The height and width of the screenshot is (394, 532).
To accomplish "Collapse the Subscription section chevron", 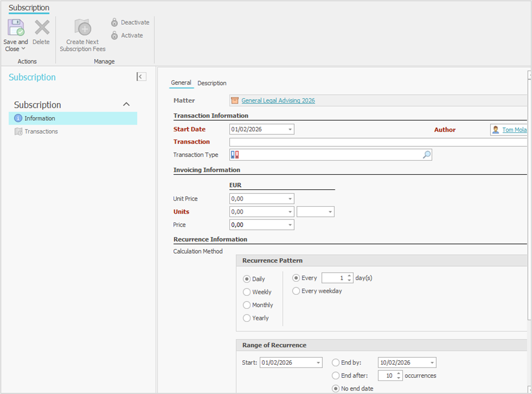I will pyautogui.click(x=126, y=104).
